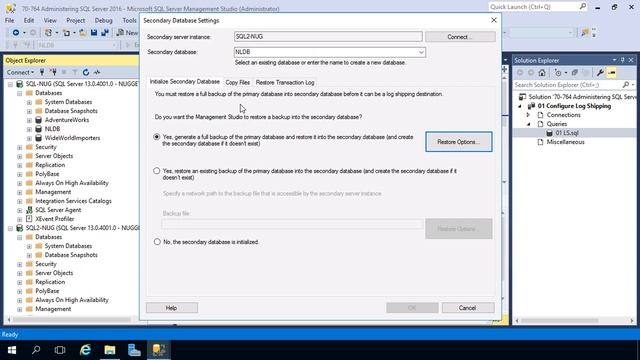Click pending changes filter clock icon
This screenshot has height=360, width=640.
[x=558, y=73]
